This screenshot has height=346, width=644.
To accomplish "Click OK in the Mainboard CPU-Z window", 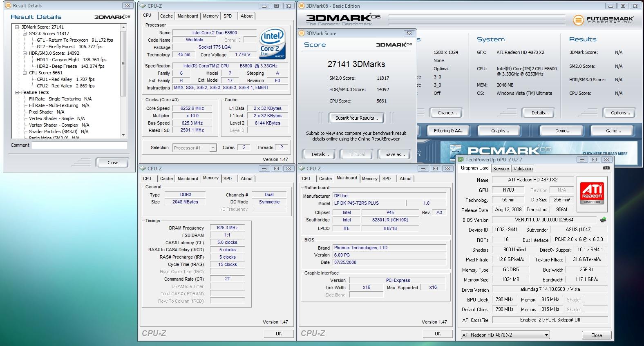I will [438, 333].
